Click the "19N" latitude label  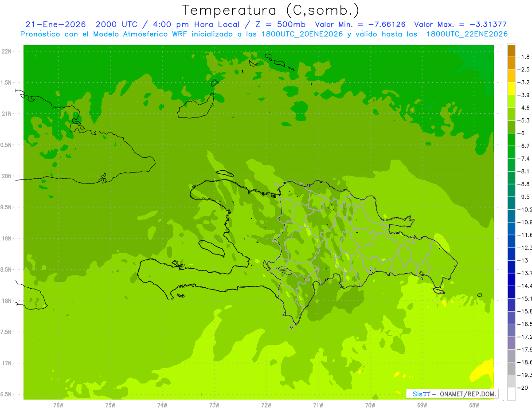click(8, 239)
